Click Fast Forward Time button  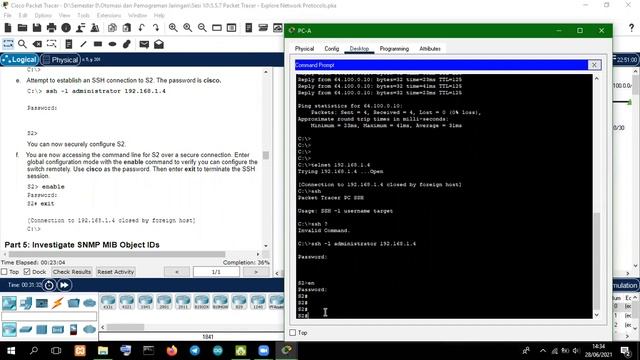click(64, 285)
